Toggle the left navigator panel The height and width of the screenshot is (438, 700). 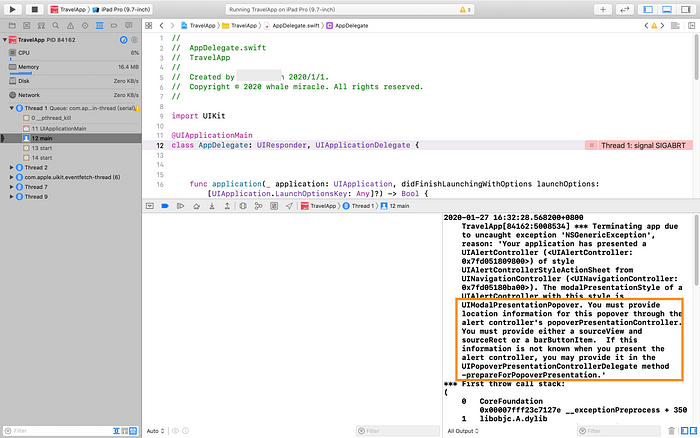click(x=648, y=9)
